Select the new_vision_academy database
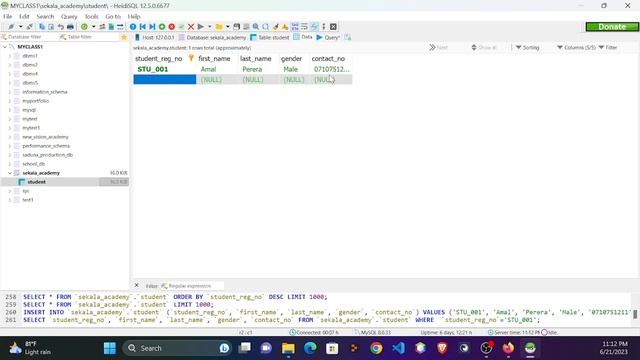The height and width of the screenshot is (360, 640). 45,137
